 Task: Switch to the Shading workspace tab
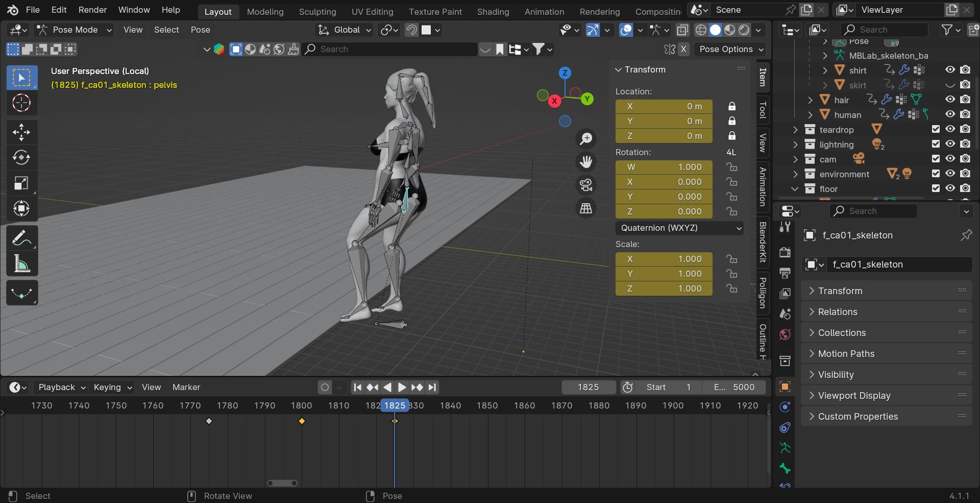[x=492, y=11]
